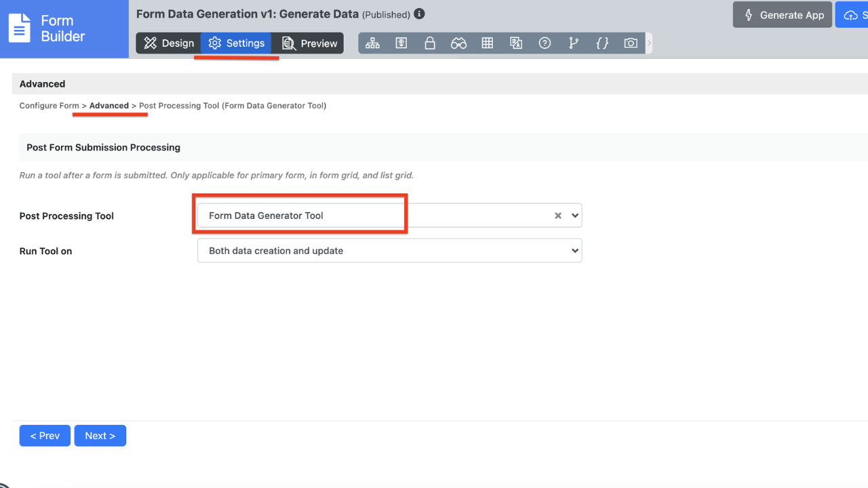Switch to the Preview tab
The width and height of the screenshot is (868, 488).
(309, 43)
